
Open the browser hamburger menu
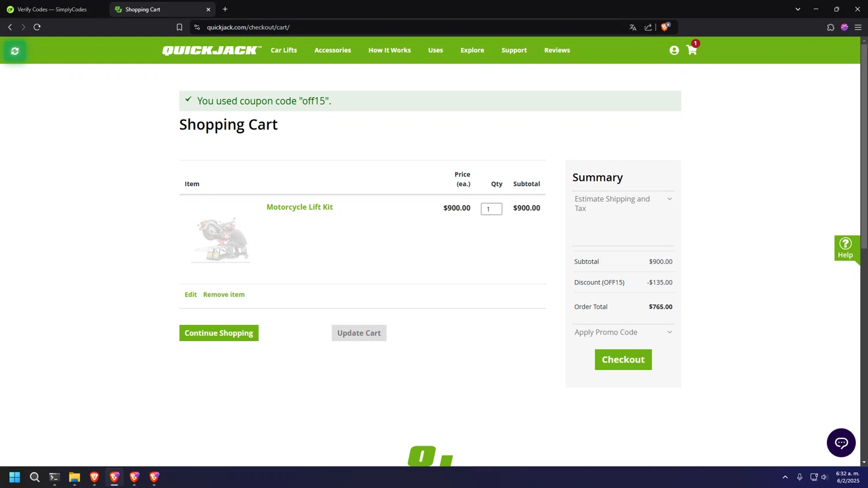click(x=858, y=27)
